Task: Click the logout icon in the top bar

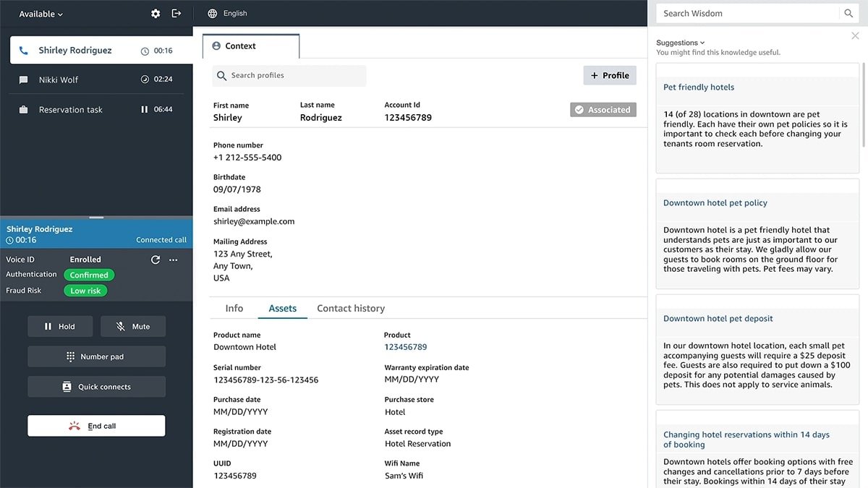Action: coord(176,13)
